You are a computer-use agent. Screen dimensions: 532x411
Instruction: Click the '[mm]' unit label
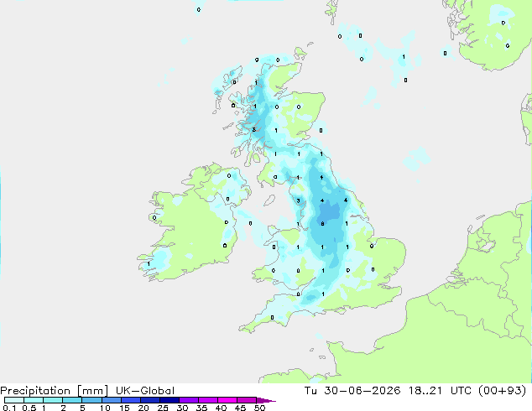pos(92,391)
